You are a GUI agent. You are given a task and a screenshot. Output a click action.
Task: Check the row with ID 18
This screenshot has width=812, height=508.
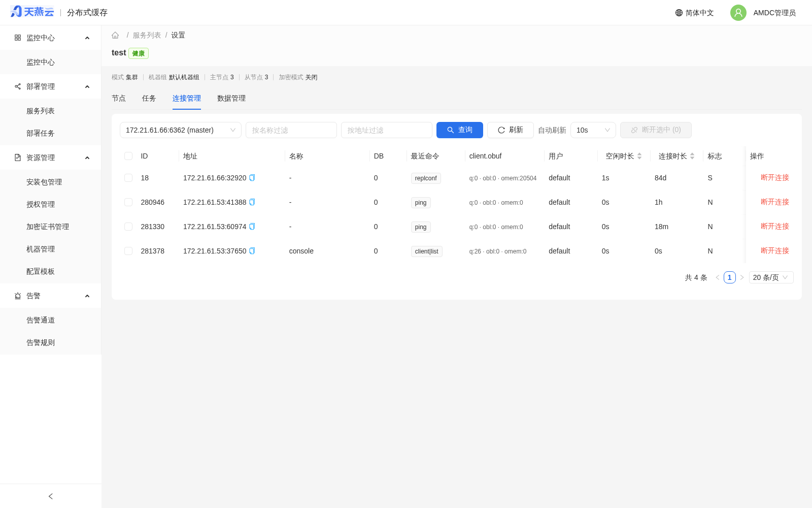click(128, 178)
